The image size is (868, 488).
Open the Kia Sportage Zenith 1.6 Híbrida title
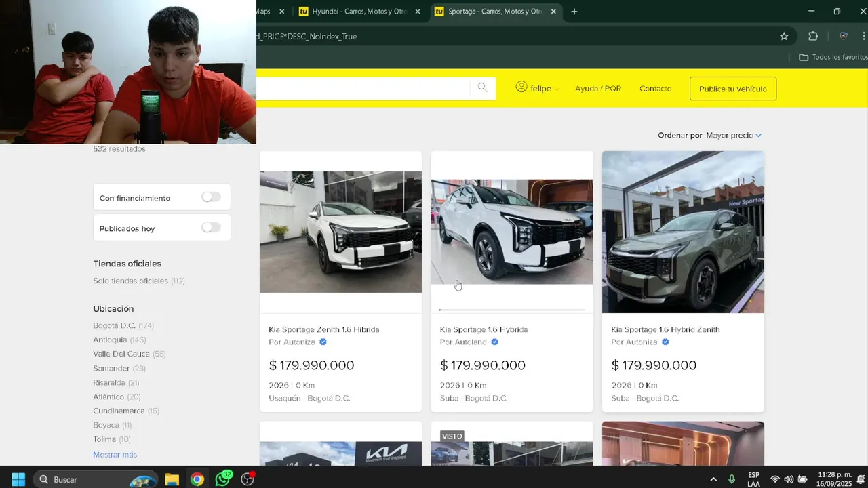pyautogui.click(x=324, y=329)
